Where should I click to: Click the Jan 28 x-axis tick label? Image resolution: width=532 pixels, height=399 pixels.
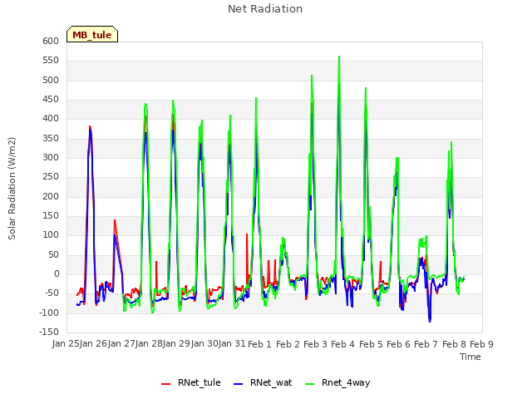tap(149, 343)
